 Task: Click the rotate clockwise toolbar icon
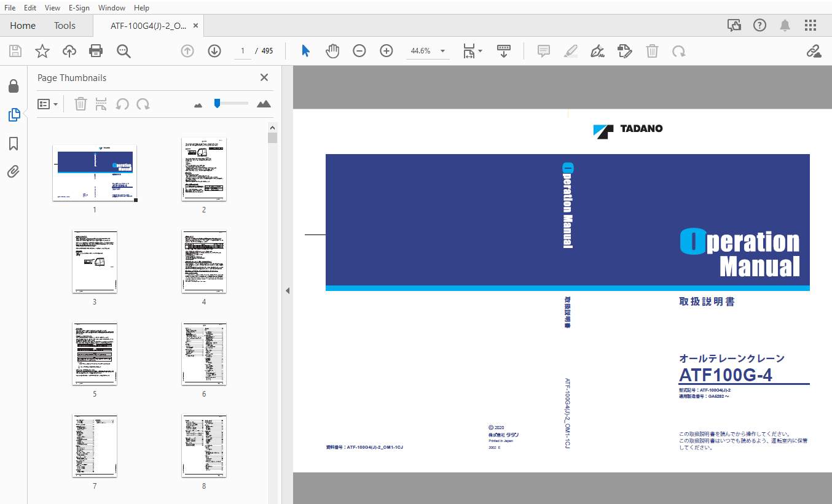pyautogui.click(x=679, y=51)
